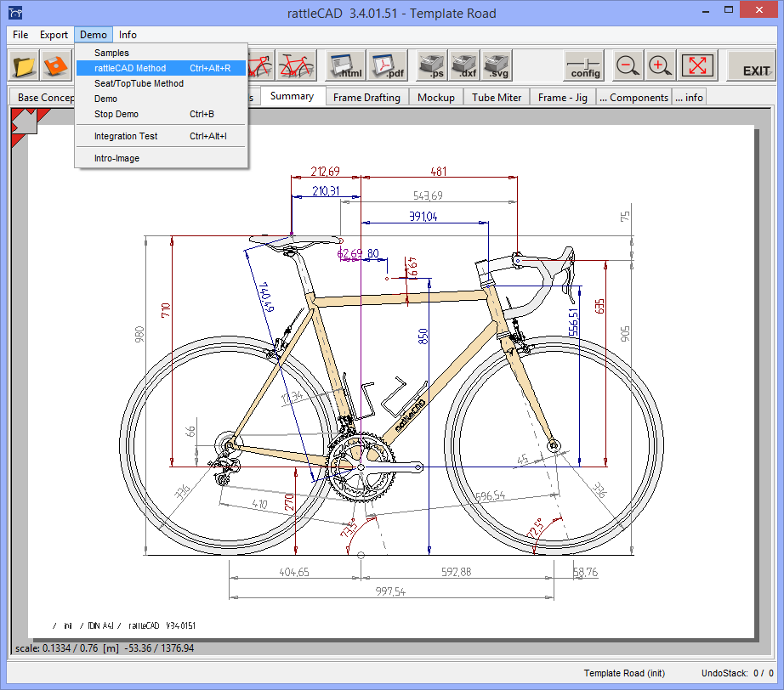Click the 592,88 front center dimension
The image size is (784, 690).
pyautogui.click(x=456, y=572)
